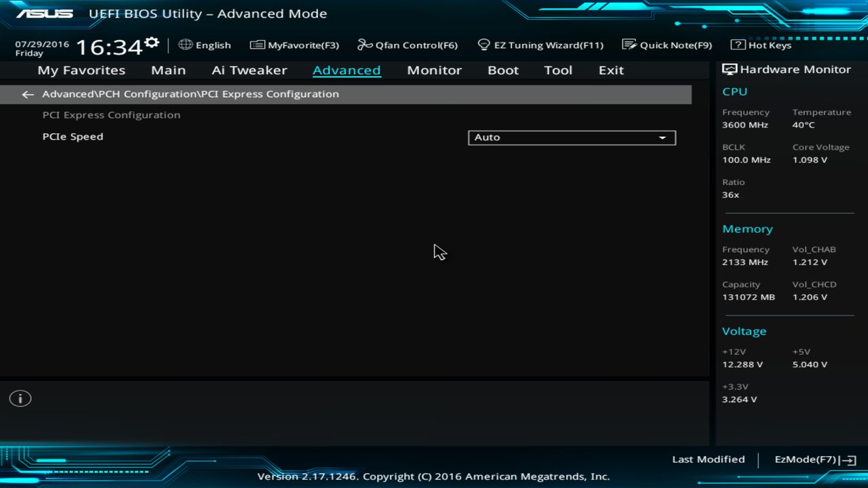Open the MyFavorite panel
Image resolution: width=868 pixels, height=488 pixels.
coord(294,45)
